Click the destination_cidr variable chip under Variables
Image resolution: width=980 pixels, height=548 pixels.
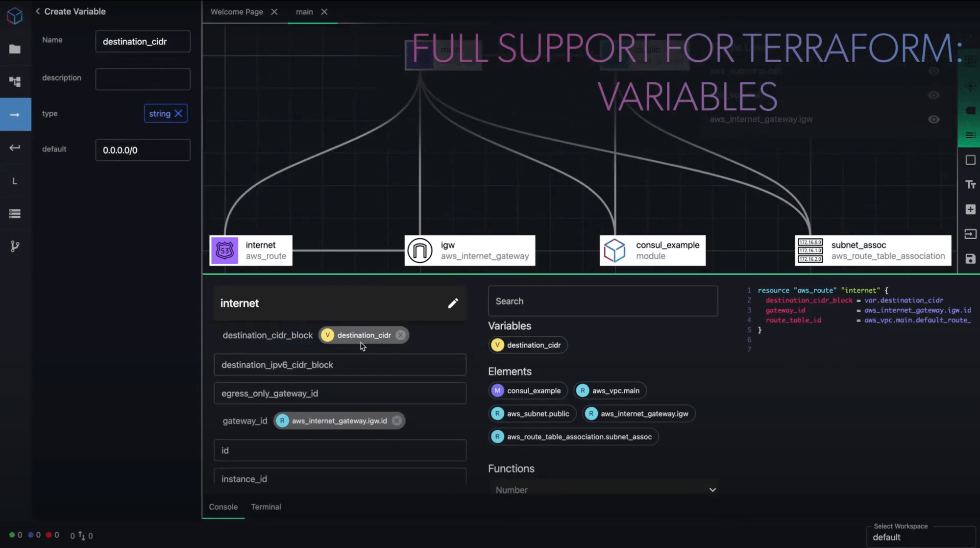click(528, 345)
